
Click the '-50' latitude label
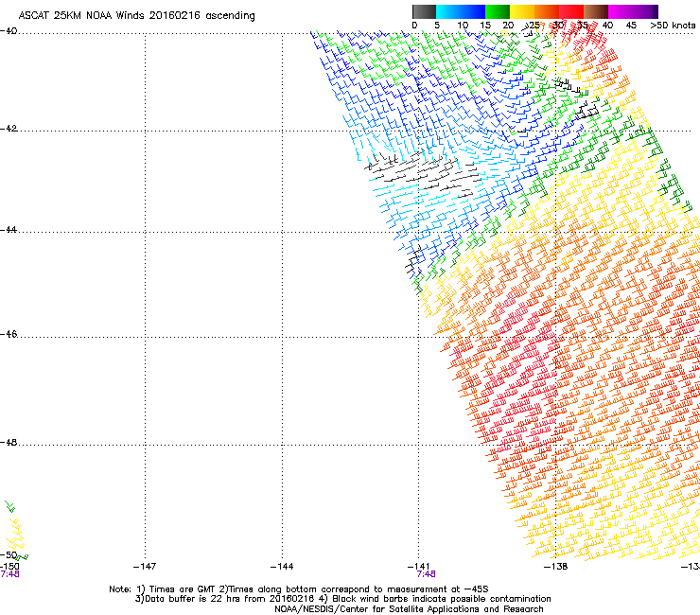pos(9,555)
